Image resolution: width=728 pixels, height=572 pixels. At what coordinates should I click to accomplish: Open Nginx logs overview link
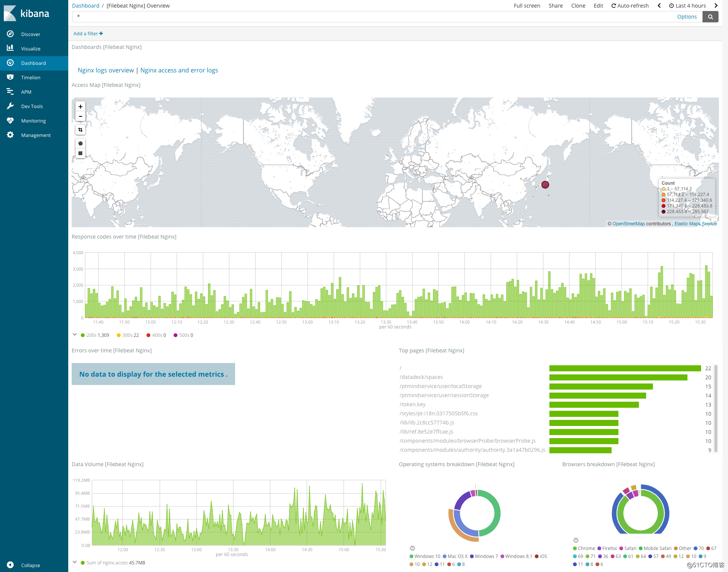click(106, 70)
